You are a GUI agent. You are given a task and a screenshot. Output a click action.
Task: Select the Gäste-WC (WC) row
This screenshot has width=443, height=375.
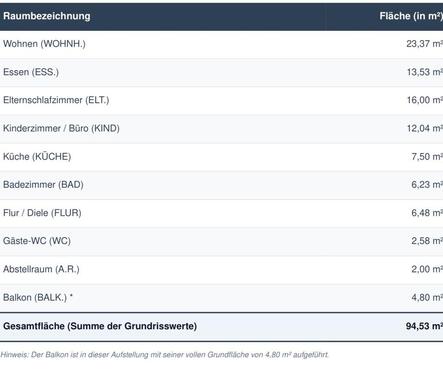(221, 241)
